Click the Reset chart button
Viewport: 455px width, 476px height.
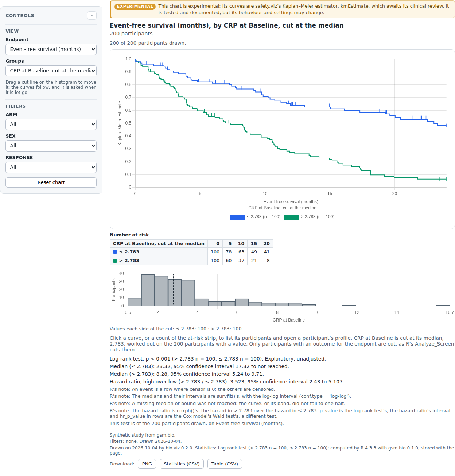pyautogui.click(x=51, y=182)
